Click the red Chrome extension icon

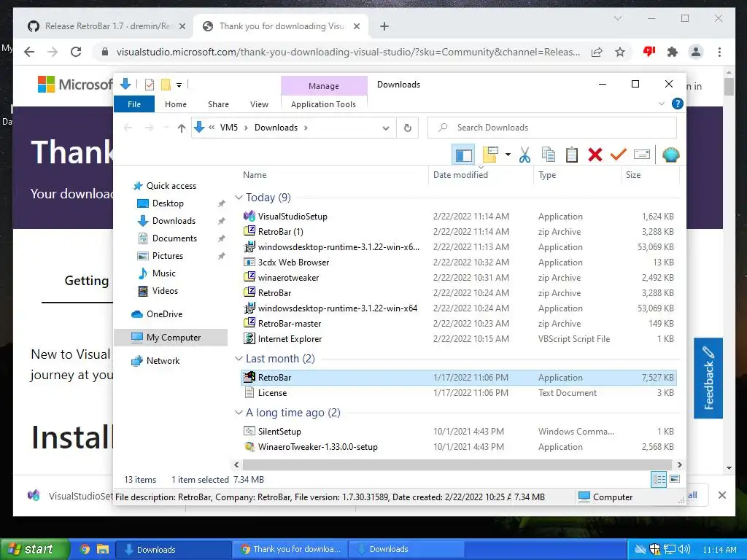pos(649,52)
